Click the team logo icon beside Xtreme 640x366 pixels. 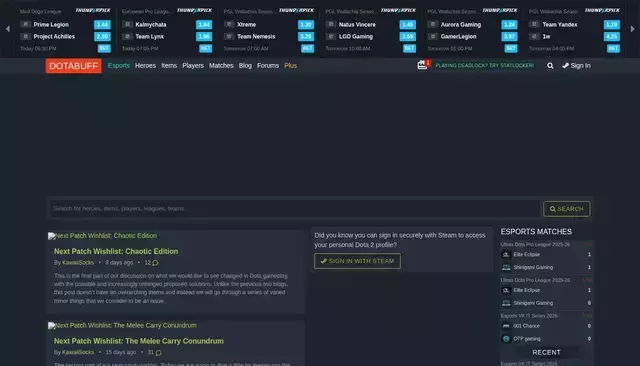229,24
